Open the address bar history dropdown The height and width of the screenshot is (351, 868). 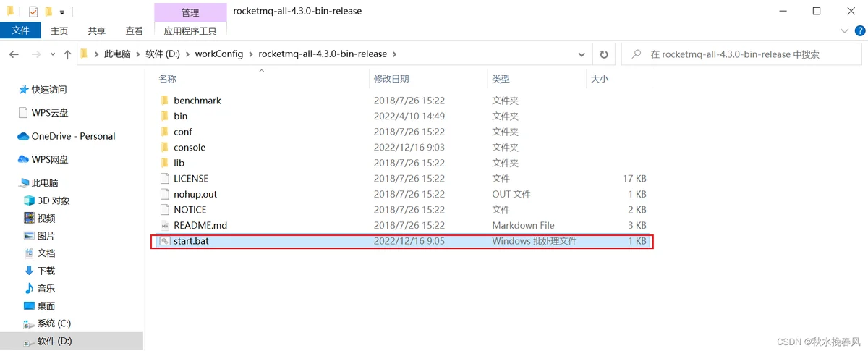click(x=582, y=54)
